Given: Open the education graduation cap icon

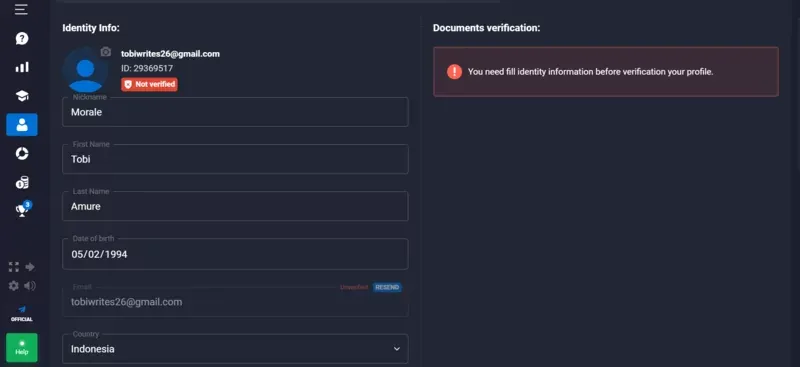Looking at the screenshot, I should click(22, 96).
